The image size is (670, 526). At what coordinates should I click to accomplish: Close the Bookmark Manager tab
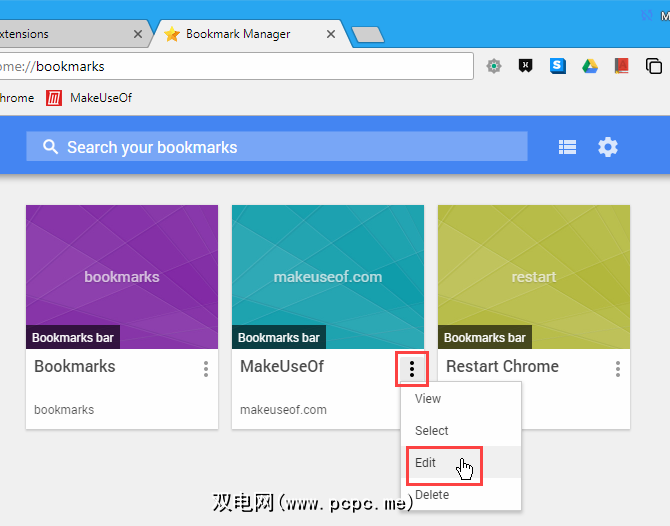click(331, 34)
